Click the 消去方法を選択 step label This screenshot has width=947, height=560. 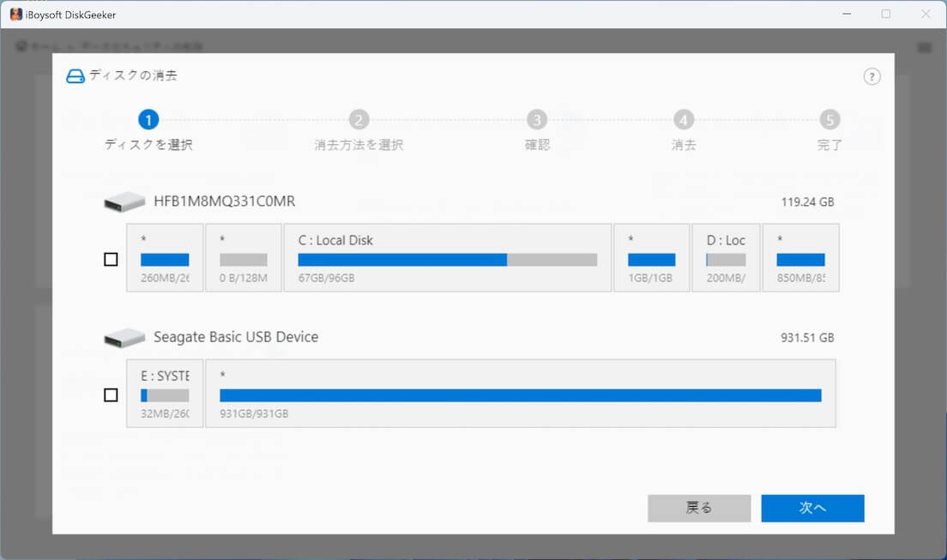pyautogui.click(x=359, y=145)
